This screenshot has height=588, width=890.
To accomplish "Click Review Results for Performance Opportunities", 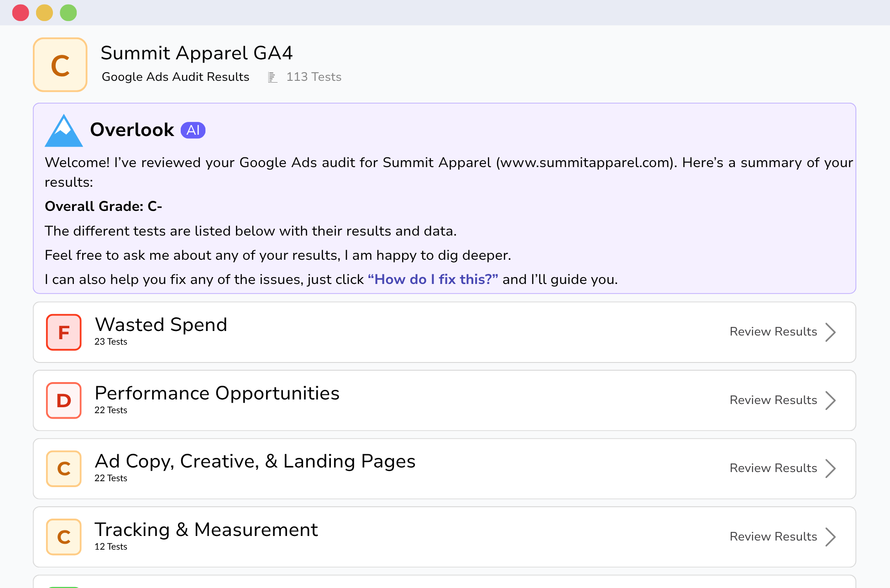I will click(x=773, y=400).
